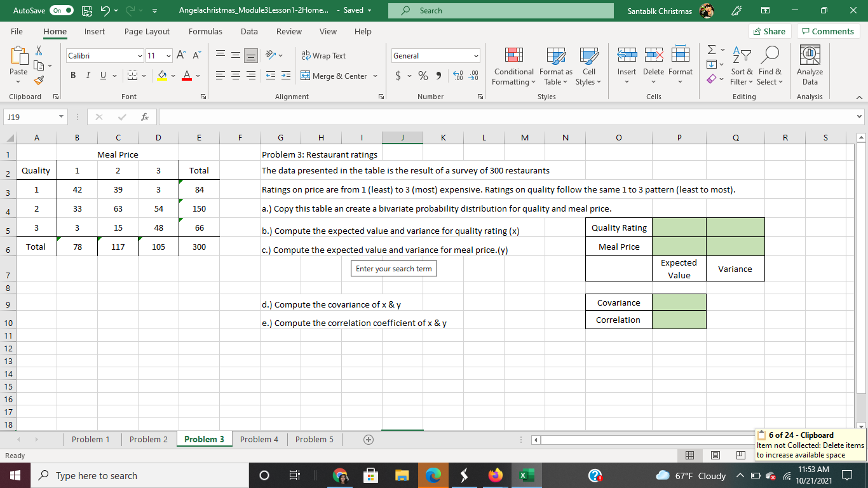Click the Share button

pos(769,31)
